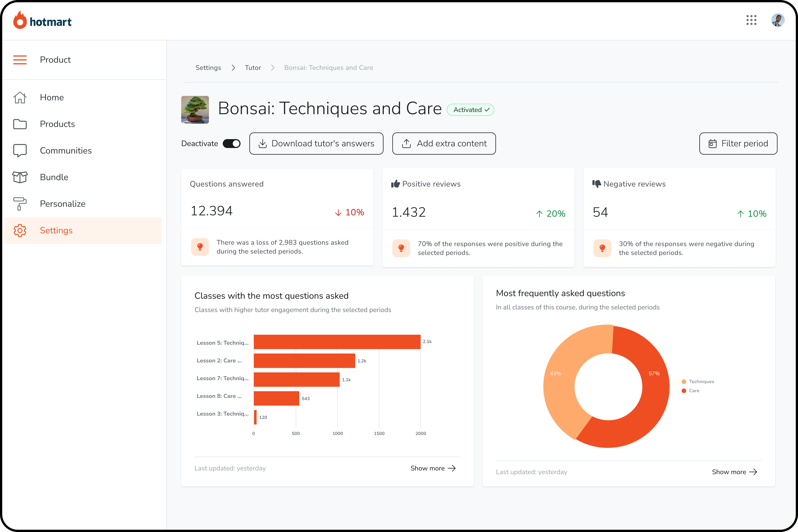Click Download tutor's answers button

point(316,144)
